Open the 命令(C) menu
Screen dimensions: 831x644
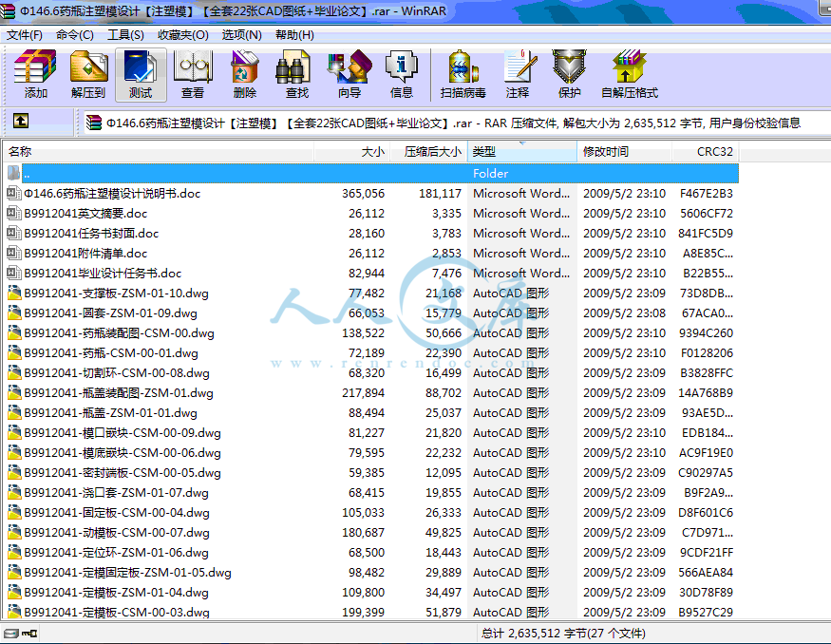[75, 35]
